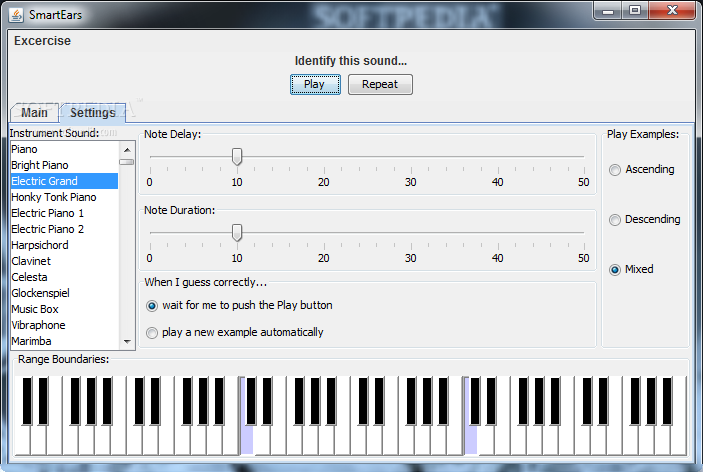
Task: Choose Electric Piano 1 sound
Action: pyautogui.click(x=65, y=213)
